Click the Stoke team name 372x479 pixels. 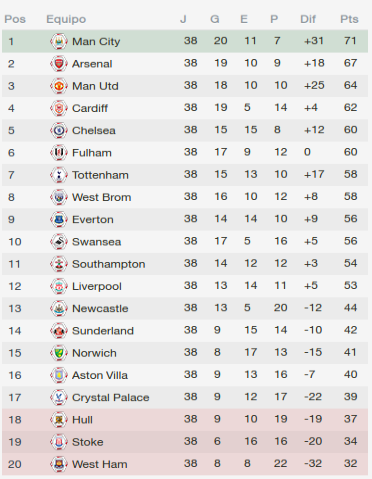[x=88, y=442]
